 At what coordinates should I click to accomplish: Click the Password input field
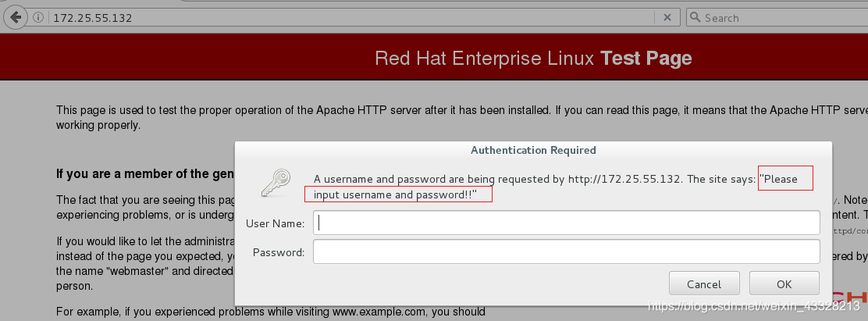(566, 251)
